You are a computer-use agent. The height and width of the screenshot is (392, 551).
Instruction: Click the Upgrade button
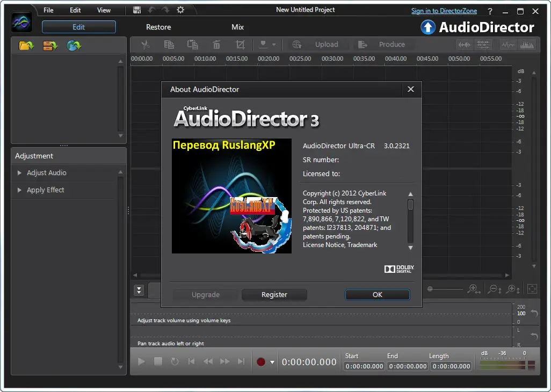point(206,295)
